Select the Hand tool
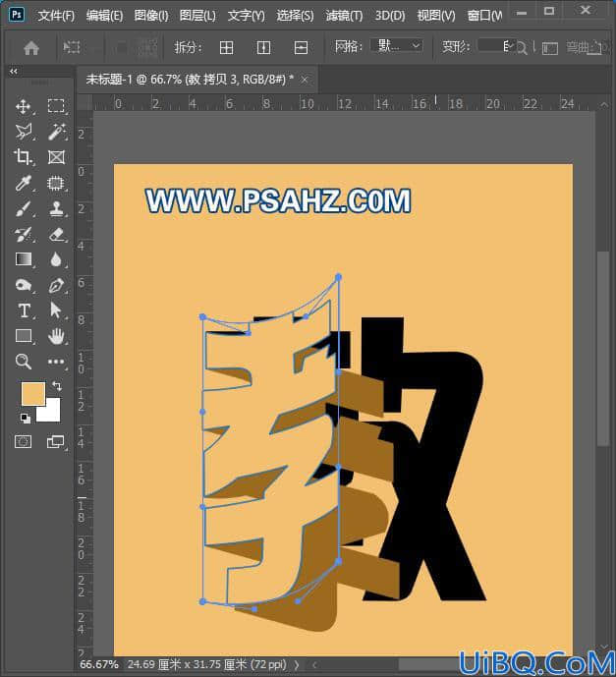 click(56, 336)
